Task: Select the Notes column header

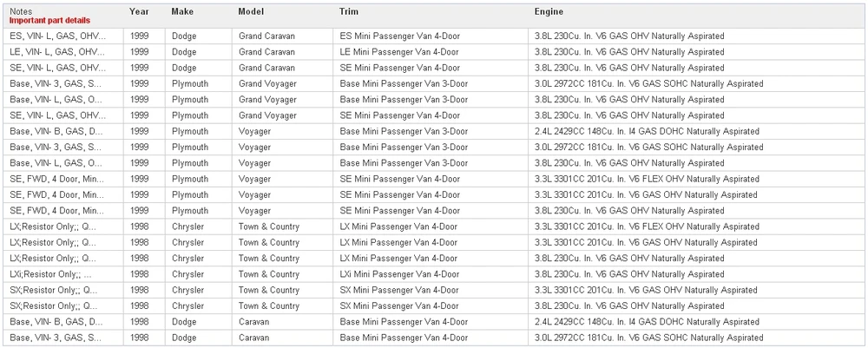Action: [x=21, y=11]
